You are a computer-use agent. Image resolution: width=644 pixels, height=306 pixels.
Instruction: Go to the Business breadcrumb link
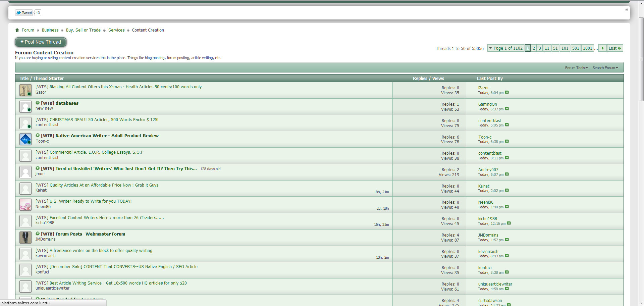(50, 30)
